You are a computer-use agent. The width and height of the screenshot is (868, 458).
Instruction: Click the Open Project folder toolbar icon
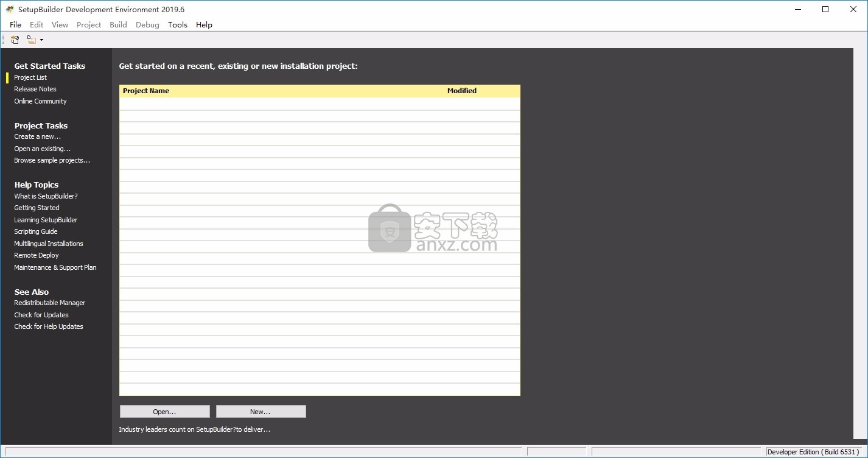click(x=31, y=40)
